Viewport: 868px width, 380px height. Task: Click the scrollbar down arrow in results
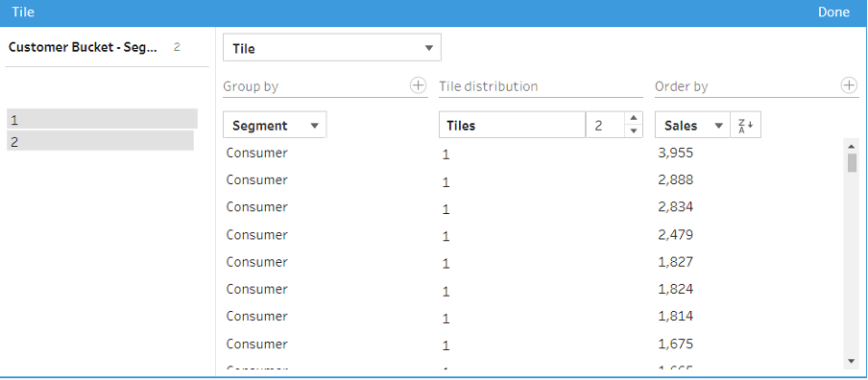point(852,361)
